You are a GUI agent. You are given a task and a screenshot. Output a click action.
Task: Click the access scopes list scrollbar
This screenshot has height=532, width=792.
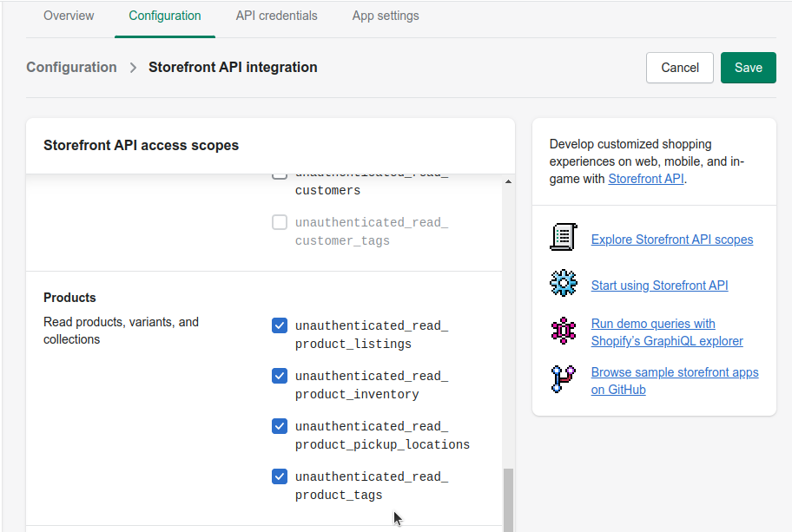(x=508, y=498)
